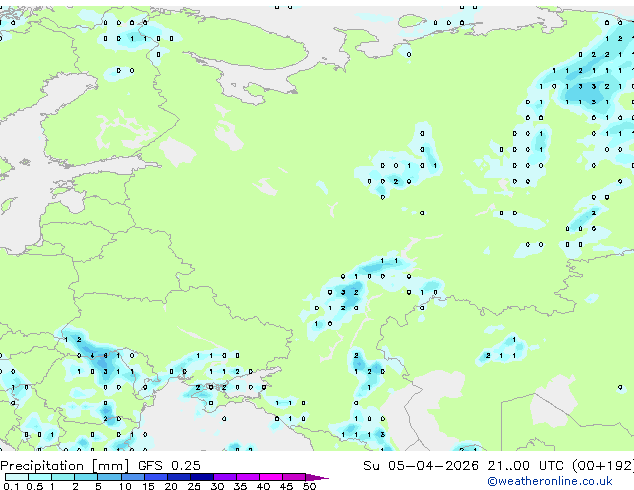Screen dimensions: 634x490
Task: Click the '45' legend scale label
Action: (x=286, y=486)
